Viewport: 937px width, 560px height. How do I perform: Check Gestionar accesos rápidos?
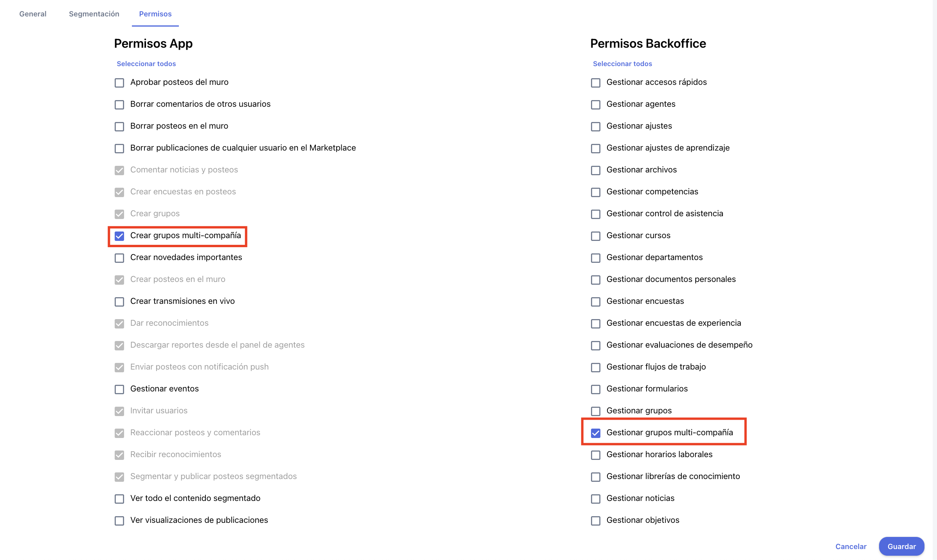(x=595, y=83)
